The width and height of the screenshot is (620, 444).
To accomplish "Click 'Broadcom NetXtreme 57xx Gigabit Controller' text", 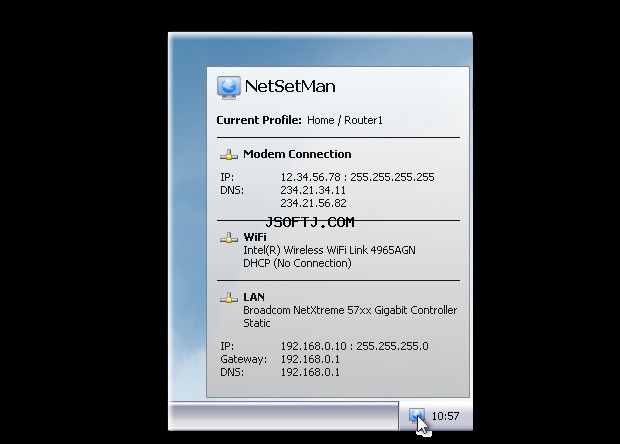I will point(350,310).
